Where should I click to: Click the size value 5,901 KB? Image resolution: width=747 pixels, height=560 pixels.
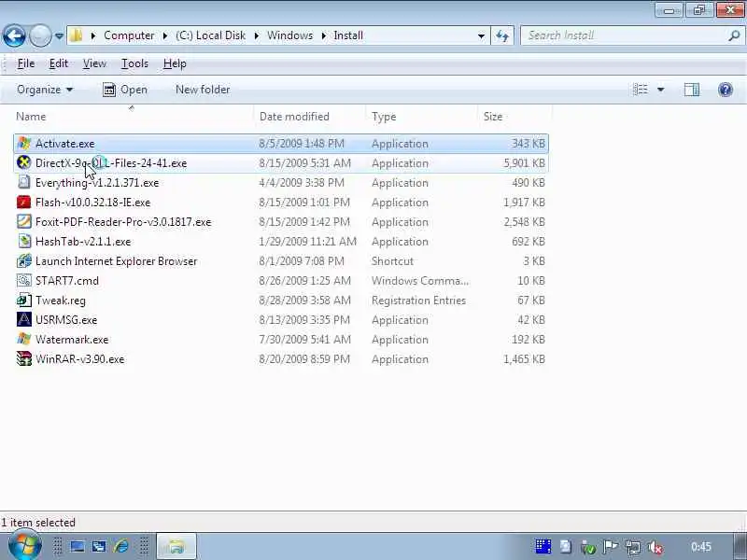[x=524, y=162]
